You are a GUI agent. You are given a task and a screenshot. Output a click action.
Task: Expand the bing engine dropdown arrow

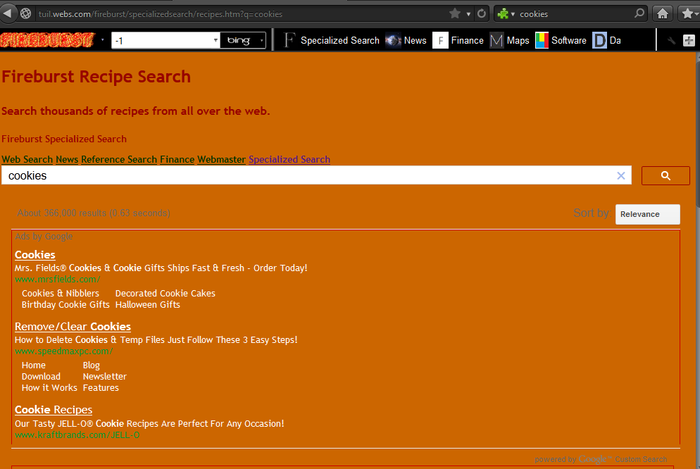click(262, 41)
